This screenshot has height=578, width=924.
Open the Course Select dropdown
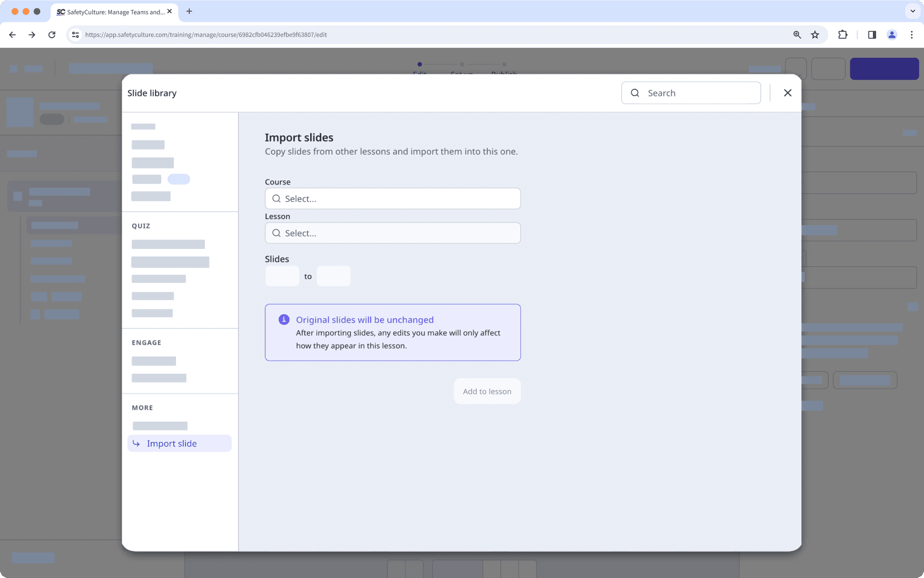coord(393,198)
